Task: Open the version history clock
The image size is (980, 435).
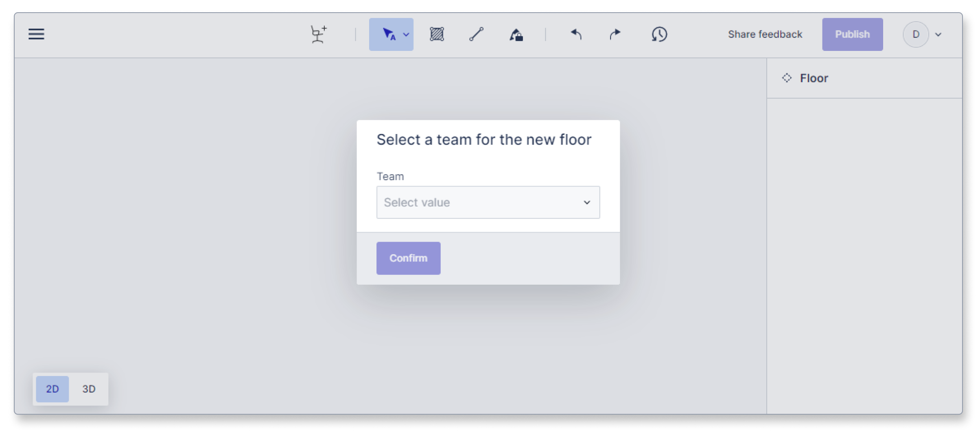Action: point(659,34)
